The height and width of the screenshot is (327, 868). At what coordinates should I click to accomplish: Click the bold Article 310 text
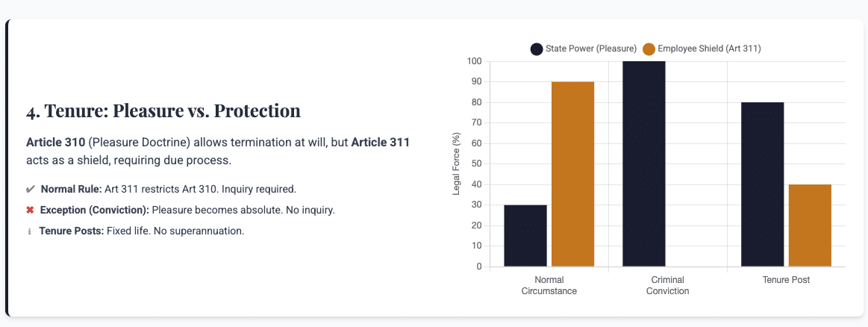point(55,142)
